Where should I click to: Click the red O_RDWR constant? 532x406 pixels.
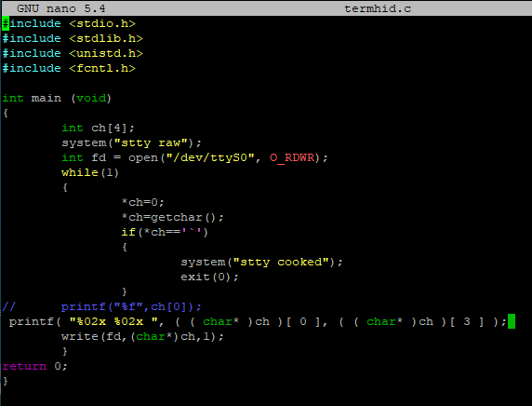point(292,158)
